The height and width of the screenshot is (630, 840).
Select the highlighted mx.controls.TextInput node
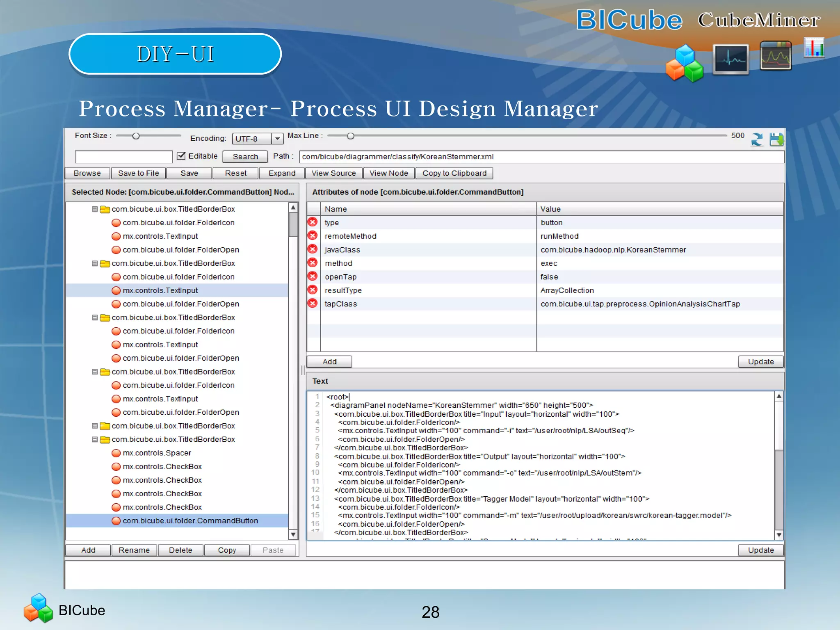point(177,290)
